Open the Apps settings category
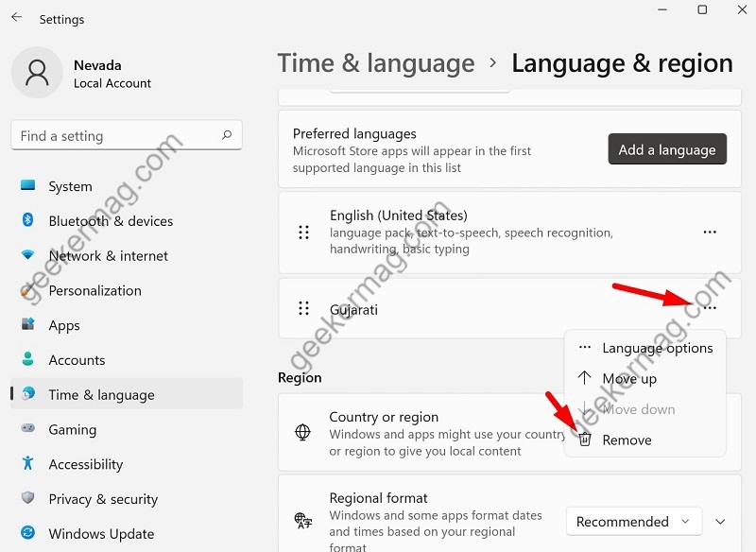Image resolution: width=756 pixels, height=552 pixels. (x=127, y=325)
